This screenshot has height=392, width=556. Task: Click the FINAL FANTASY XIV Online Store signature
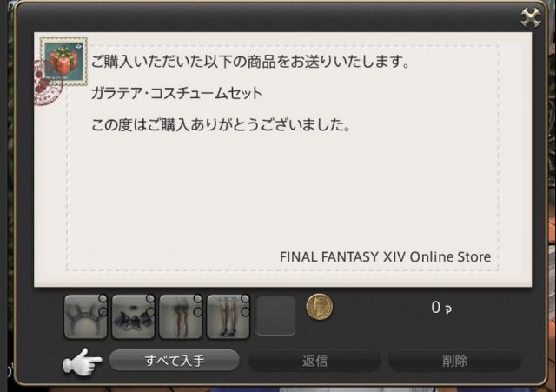[x=385, y=256]
